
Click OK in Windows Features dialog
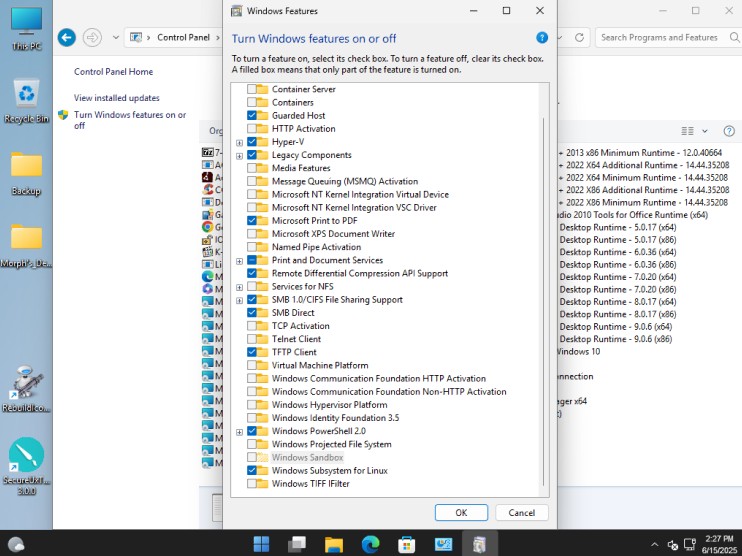461,512
